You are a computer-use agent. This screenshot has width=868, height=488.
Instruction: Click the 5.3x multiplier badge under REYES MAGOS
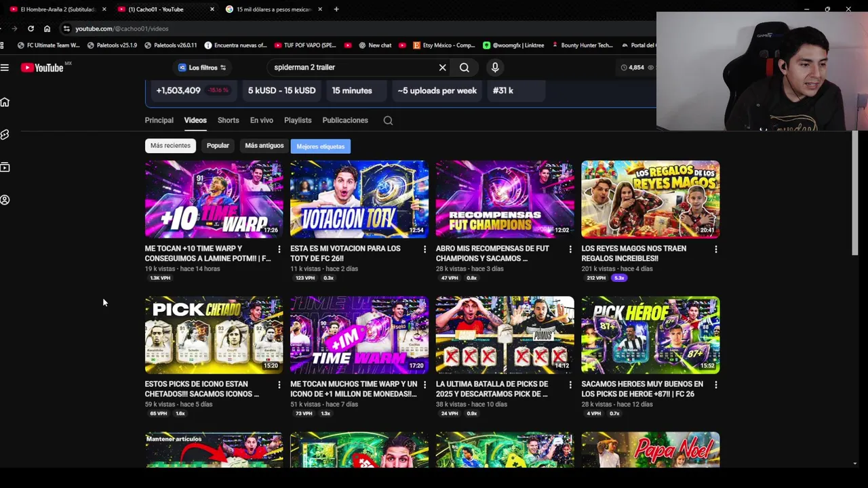coord(619,278)
